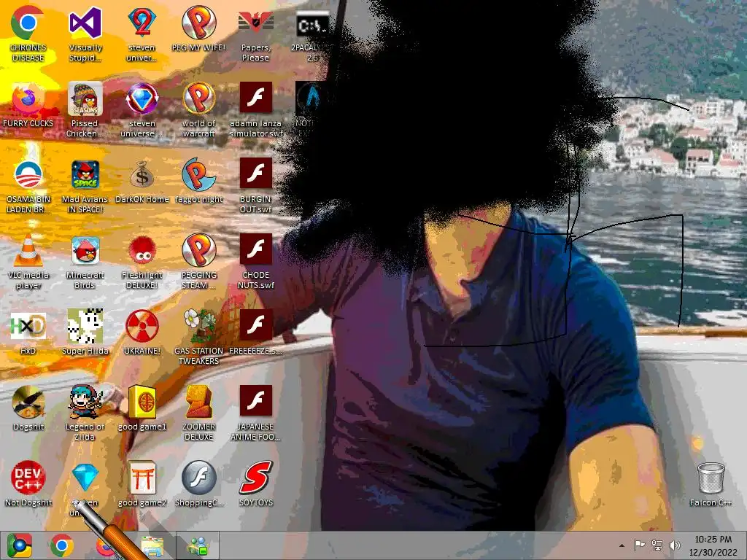Launch GAS STATION TWEAKERS plants icon
Screen dimensions: 747x560
[x=200, y=326]
